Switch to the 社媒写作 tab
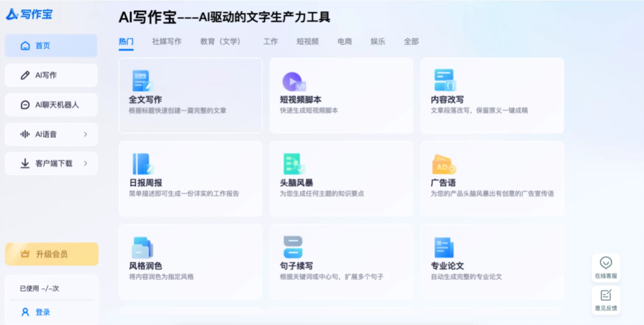 167,42
